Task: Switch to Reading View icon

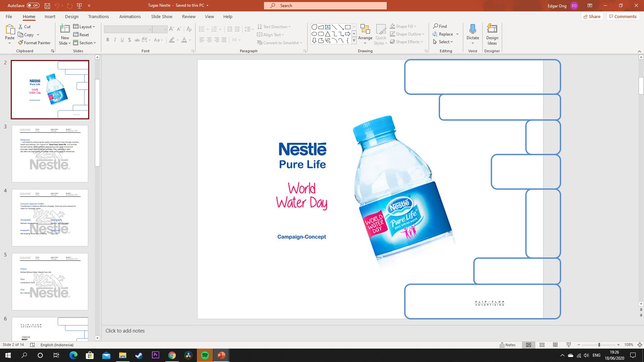Action: click(x=555, y=345)
